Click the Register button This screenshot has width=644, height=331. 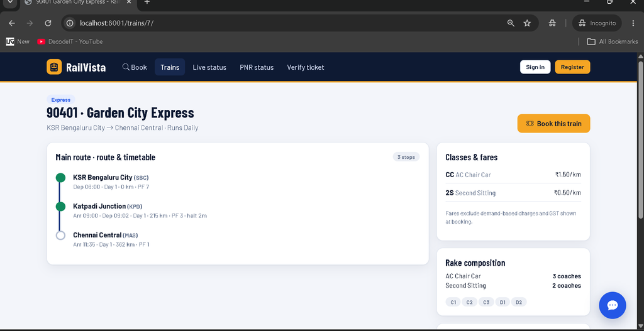572,67
